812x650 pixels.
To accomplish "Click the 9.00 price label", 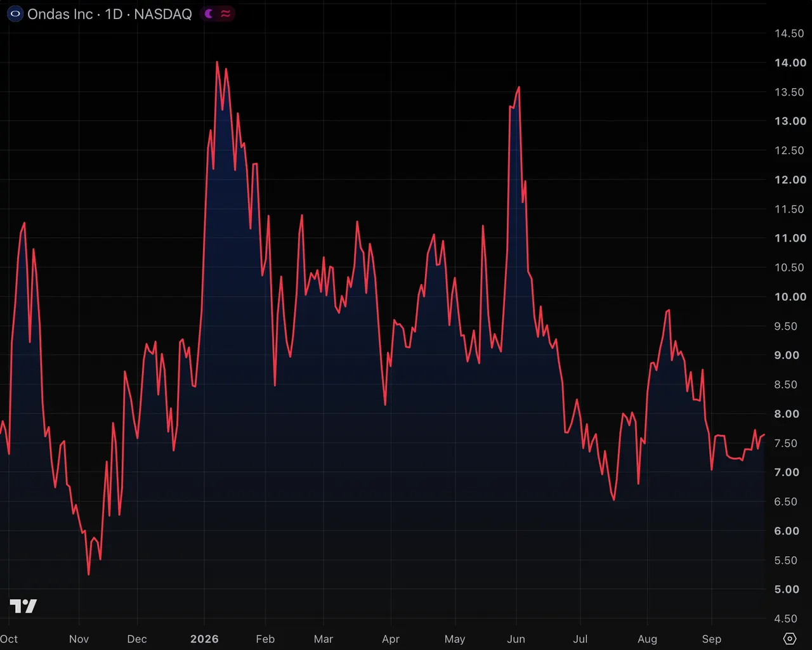I will (787, 355).
